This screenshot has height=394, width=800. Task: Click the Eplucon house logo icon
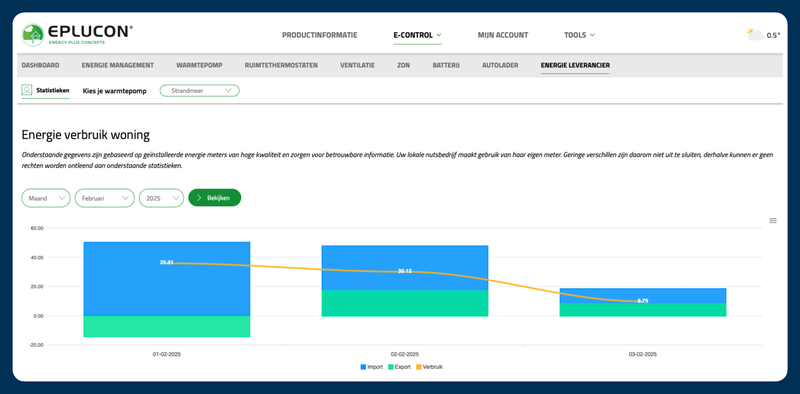point(33,35)
